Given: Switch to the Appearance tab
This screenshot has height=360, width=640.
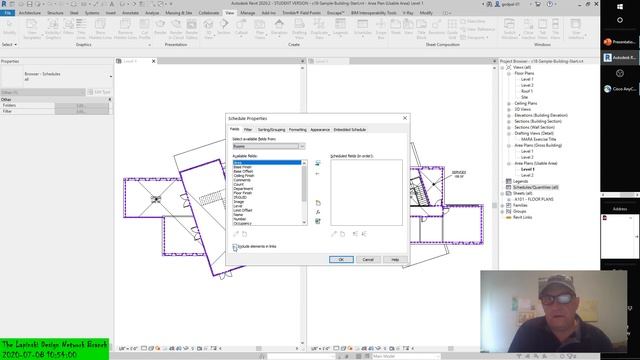Looking at the screenshot, I should tap(320, 129).
